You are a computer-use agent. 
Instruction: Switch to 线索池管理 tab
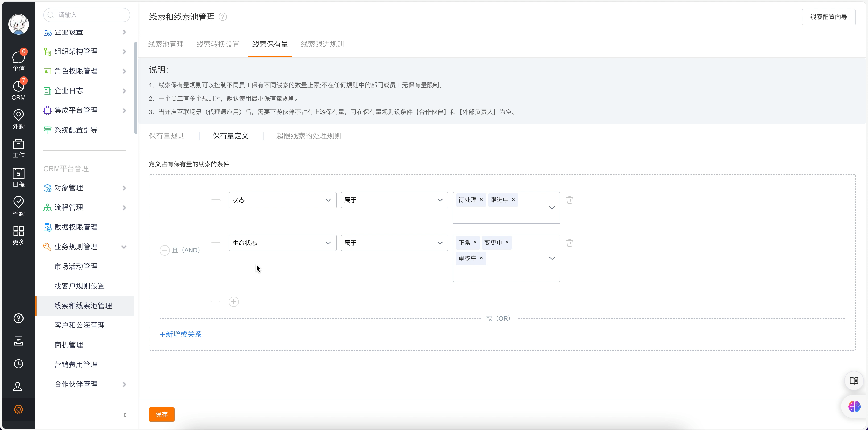coord(166,44)
